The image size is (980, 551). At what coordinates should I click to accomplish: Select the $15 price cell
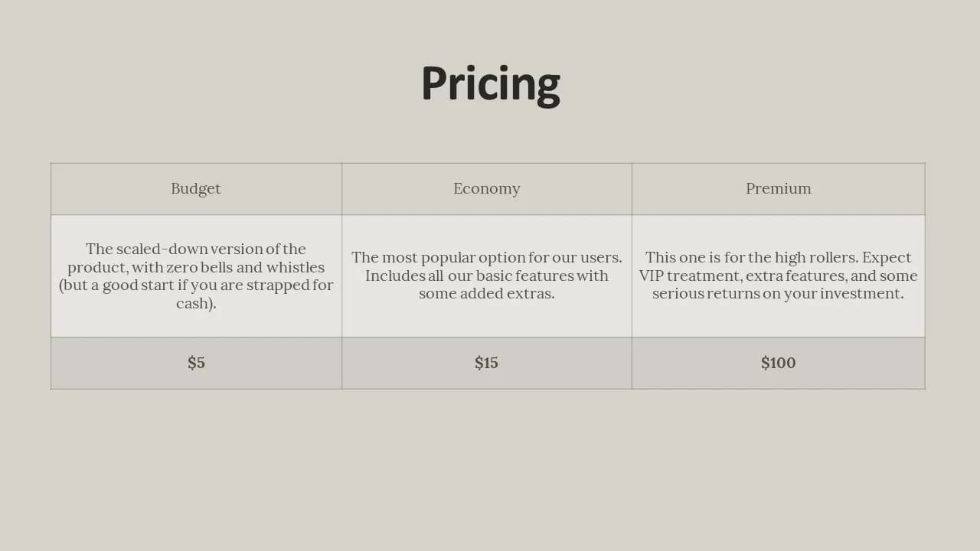click(487, 364)
